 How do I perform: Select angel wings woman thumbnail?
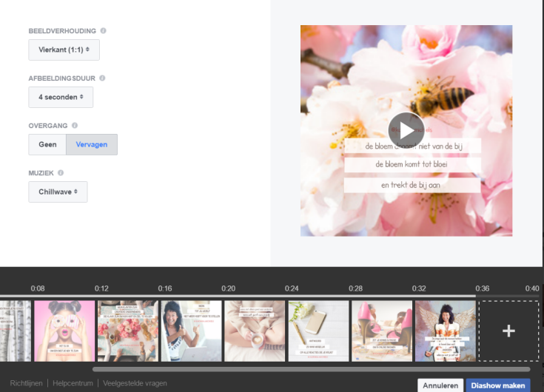pyautogui.click(x=445, y=331)
